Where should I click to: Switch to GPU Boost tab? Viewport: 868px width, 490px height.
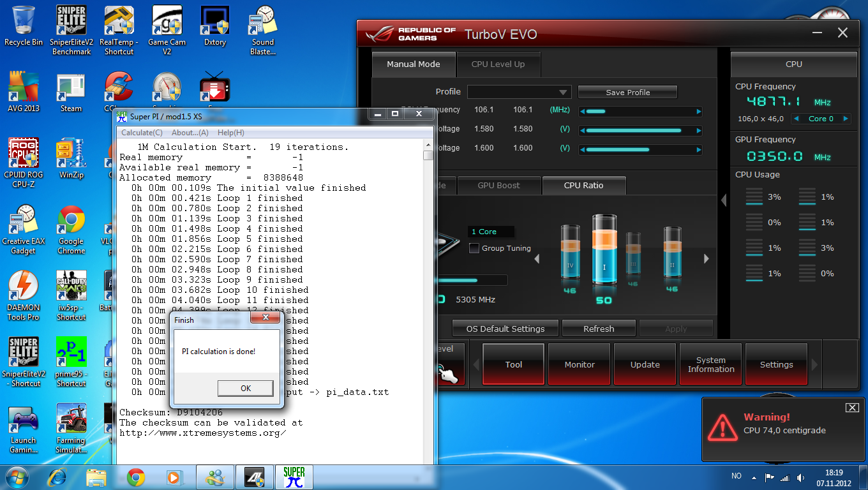click(x=499, y=186)
